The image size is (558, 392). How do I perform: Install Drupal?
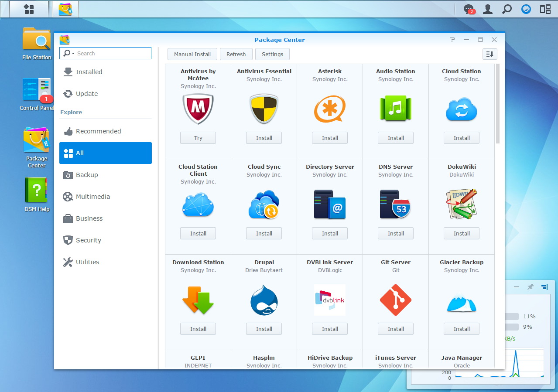[x=264, y=329]
